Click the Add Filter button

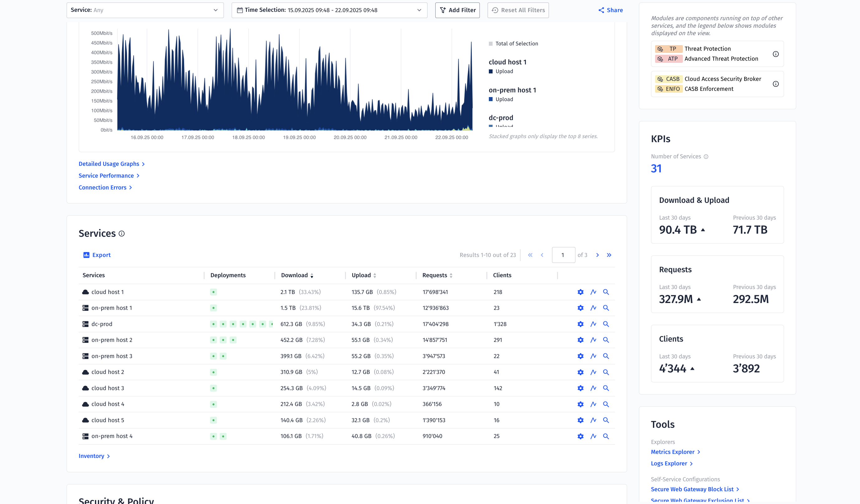point(457,10)
